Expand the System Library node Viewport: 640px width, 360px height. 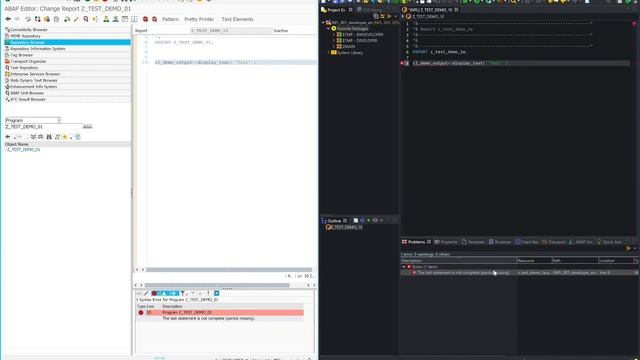tap(329, 53)
